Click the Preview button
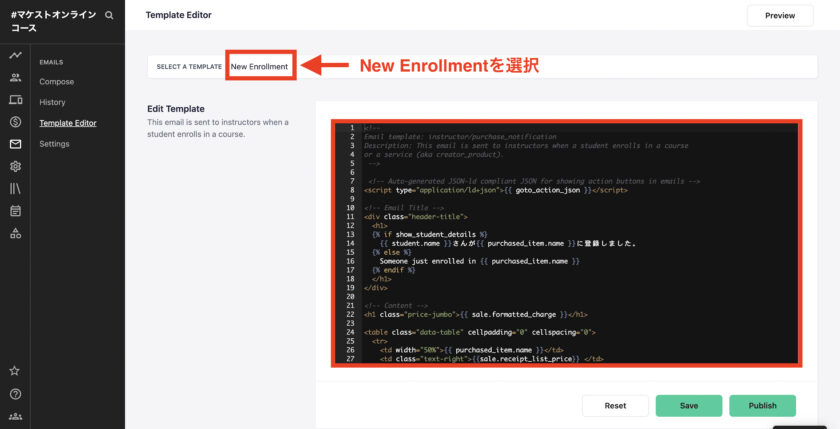The image size is (840, 429). coord(780,16)
